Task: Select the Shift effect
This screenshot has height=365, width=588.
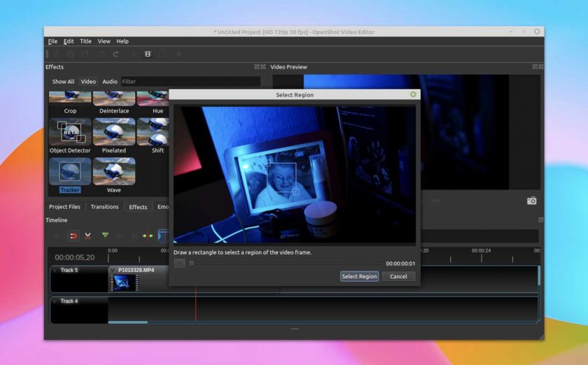Action: click(x=153, y=132)
